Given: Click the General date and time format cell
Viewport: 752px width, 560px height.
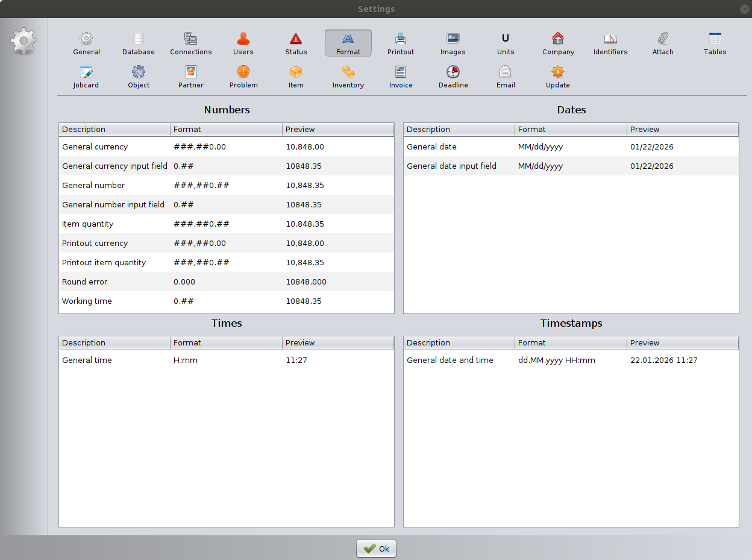Looking at the screenshot, I should tap(570, 360).
